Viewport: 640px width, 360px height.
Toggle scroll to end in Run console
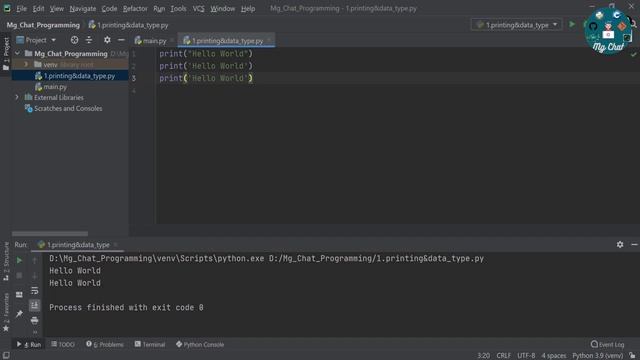[35, 305]
